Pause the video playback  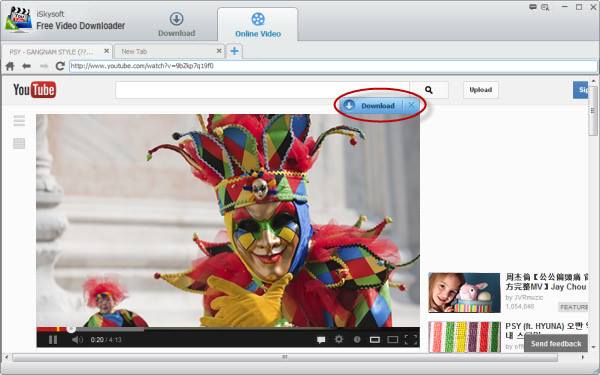(53, 339)
